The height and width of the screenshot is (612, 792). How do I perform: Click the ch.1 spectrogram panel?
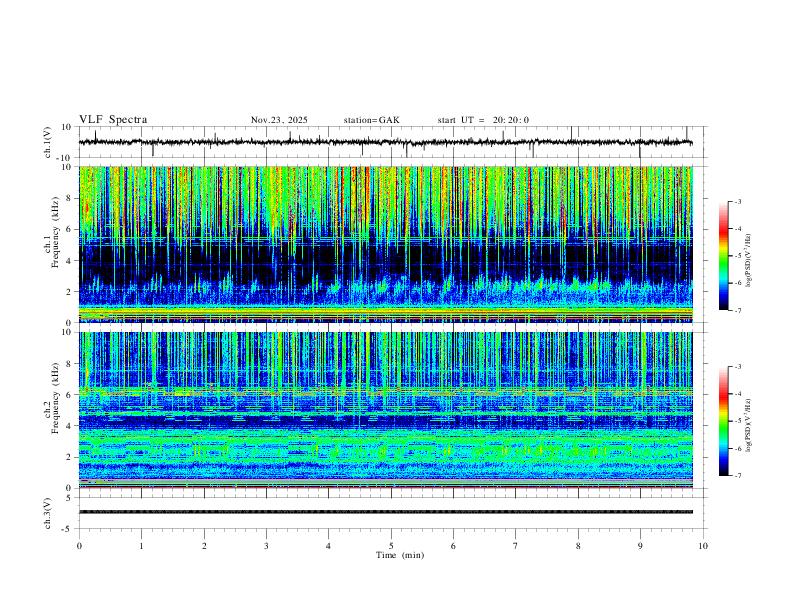tap(385, 244)
